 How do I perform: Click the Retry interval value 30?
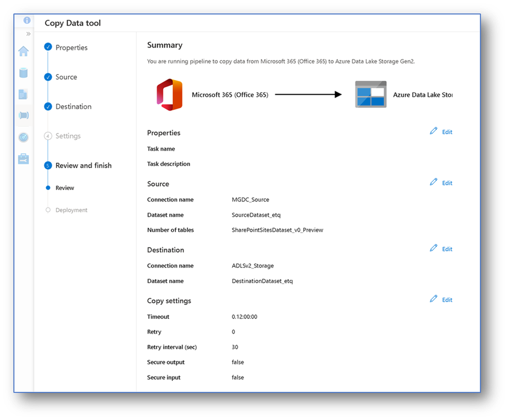235,347
